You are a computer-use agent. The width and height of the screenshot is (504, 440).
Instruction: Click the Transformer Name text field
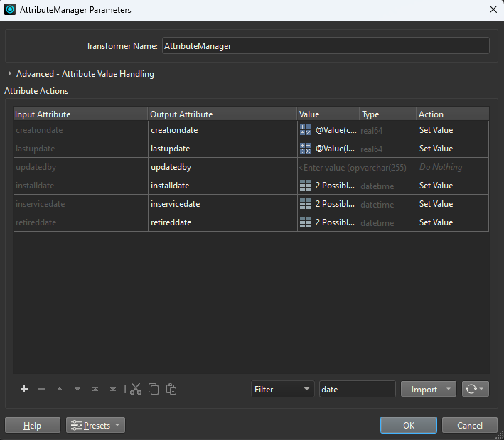click(x=326, y=45)
